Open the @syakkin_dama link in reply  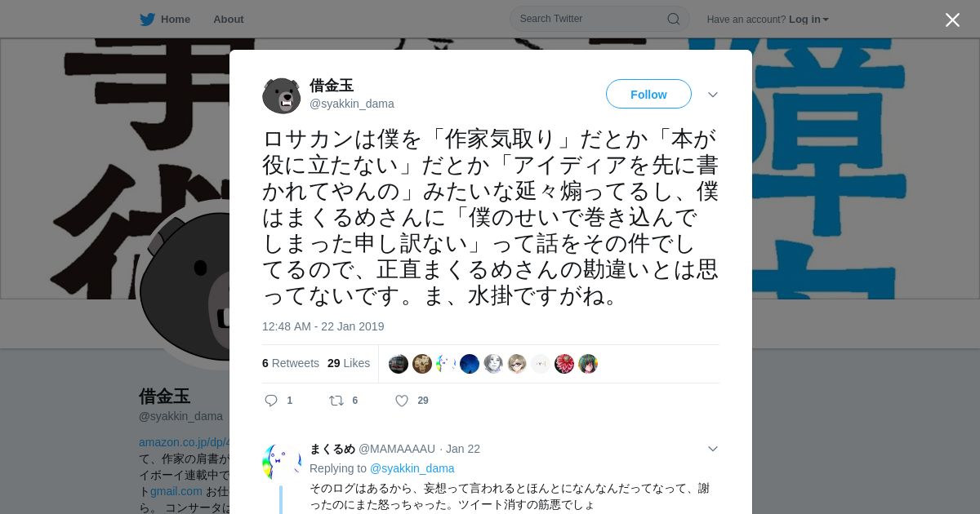click(x=412, y=468)
